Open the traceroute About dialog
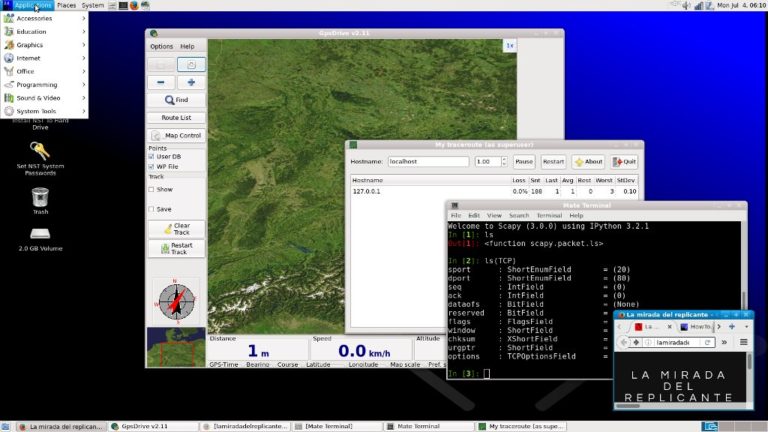Image resolution: width=768 pixels, height=432 pixels. 588,162
